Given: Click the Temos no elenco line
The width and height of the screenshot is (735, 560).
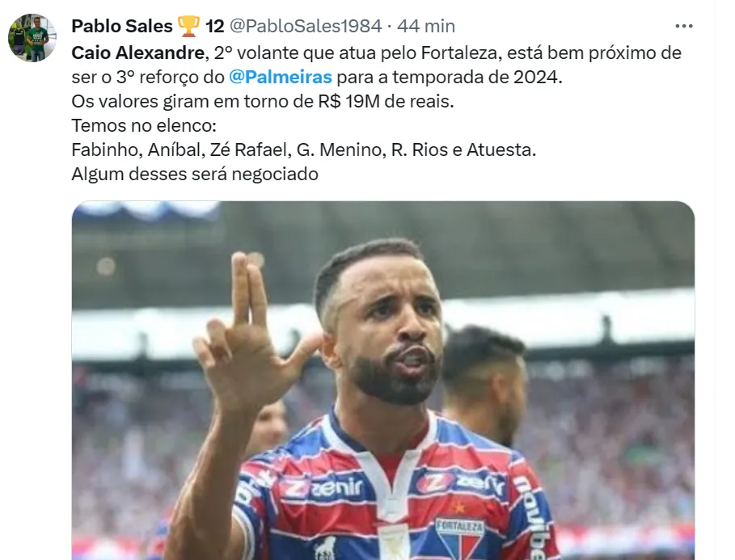Looking at the screenshot, I should point(145,127).
